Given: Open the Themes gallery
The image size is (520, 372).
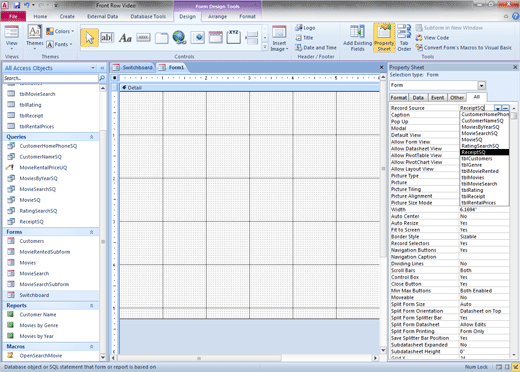Looking at the screenshot, I should coord(35,38).
